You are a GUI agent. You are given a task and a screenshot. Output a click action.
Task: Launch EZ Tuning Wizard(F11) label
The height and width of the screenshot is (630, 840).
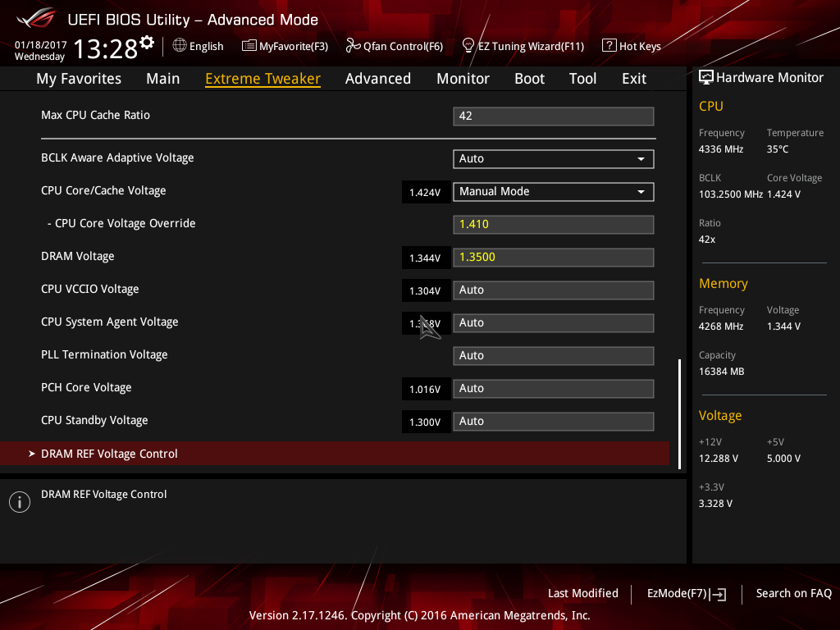pos(531,47)
